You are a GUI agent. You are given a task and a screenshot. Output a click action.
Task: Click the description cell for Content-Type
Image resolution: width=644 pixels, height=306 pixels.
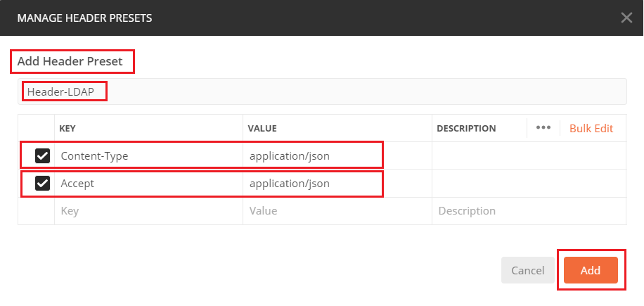pyautogui.click(x=527, y=155)
